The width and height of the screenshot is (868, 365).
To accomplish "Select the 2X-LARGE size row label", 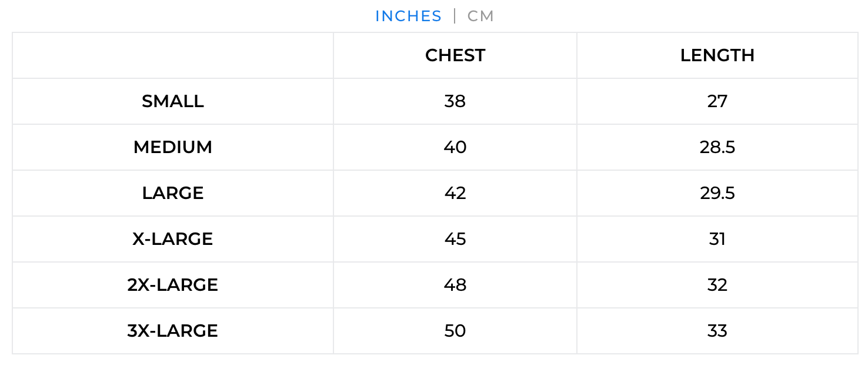I will coord(173,285).
